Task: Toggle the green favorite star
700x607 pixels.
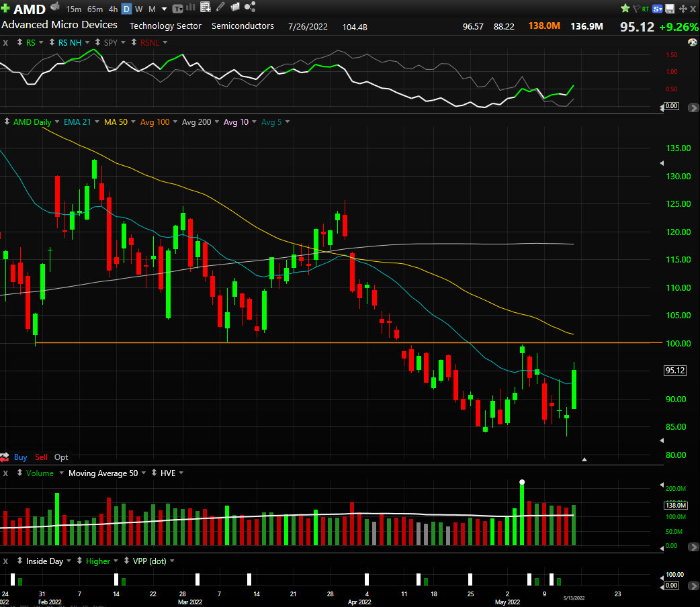Action: 625,9
